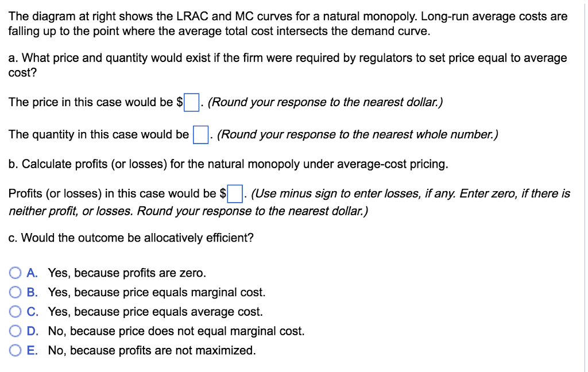Click the price answer input box
This screenshot has height=372, width=588.
click(x=191, y=102)
